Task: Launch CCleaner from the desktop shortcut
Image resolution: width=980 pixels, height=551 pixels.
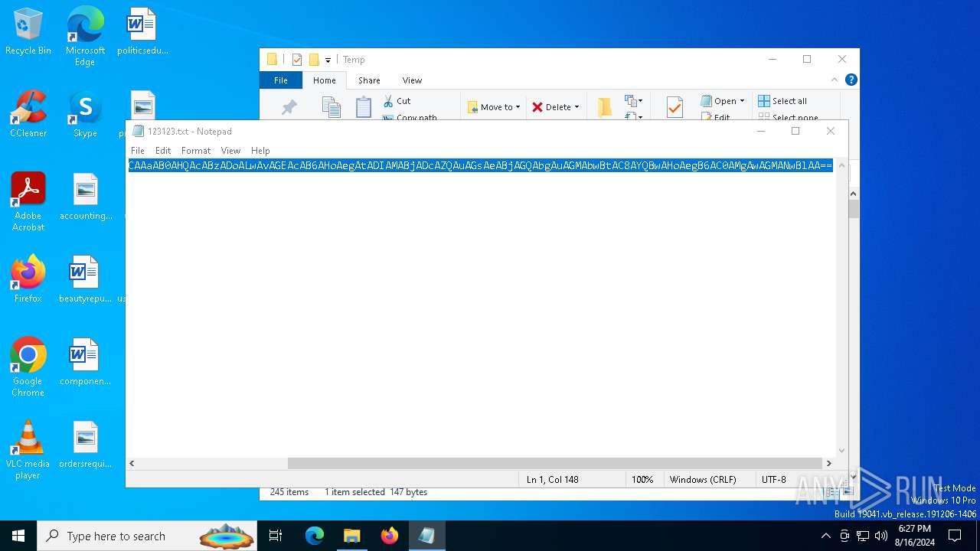Action: coord(28,114)
